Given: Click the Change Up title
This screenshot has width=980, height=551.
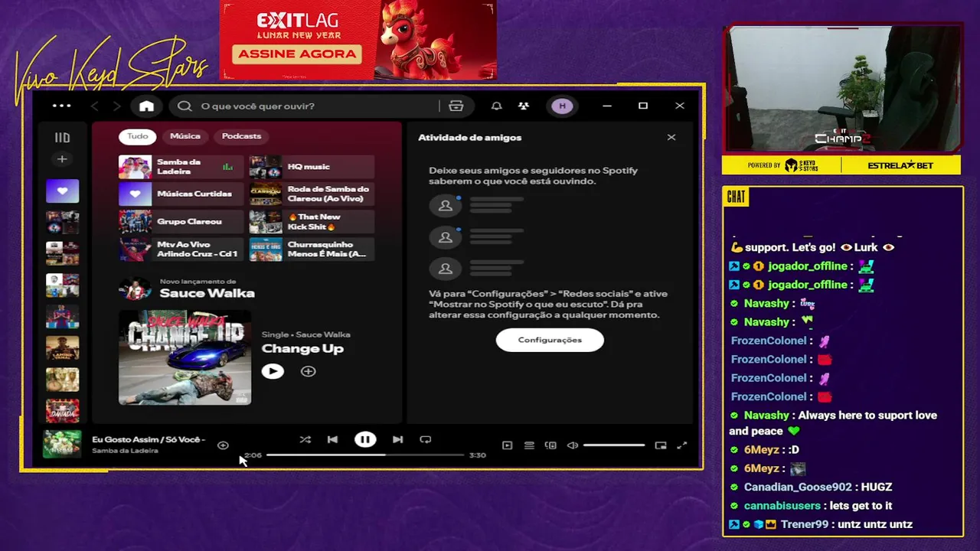Looking at the screenshot, I should 302,348.
